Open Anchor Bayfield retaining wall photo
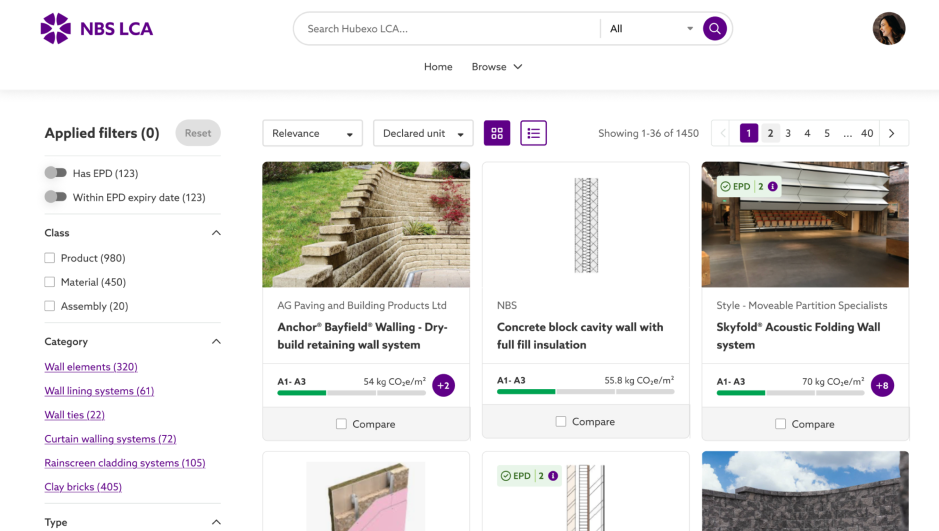Image resolution: width=939 pixels, height=531 pixels. pyautogui.click(x=366, y=224)
